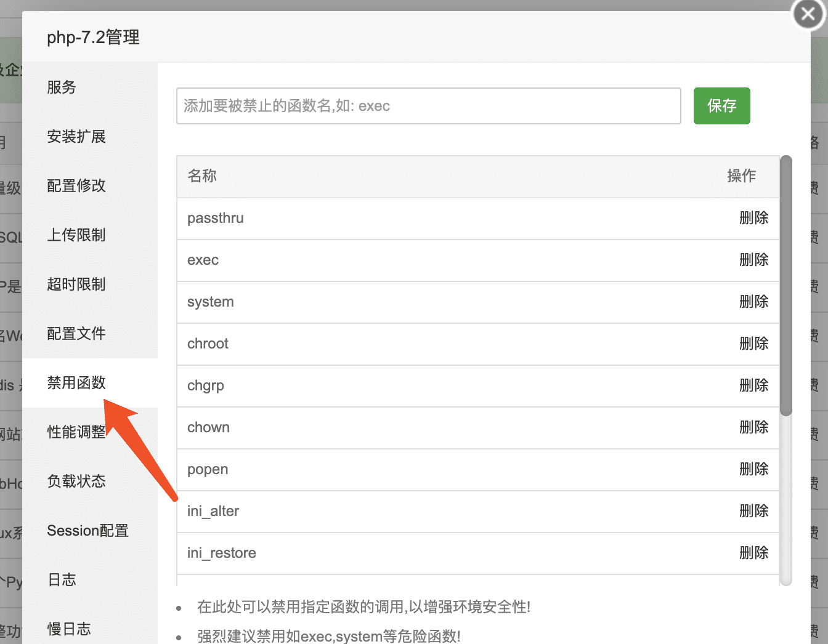The width and height of the screenshot is (828, 644).
Task: Switch to 超时限制 section
Action: pyautogui.click(x=76, y=284)
